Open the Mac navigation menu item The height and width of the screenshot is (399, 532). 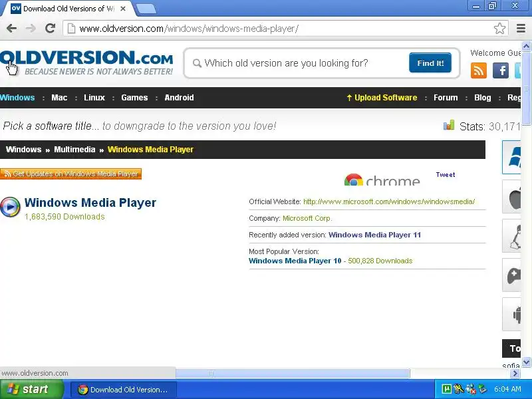(x=59, y=98)
